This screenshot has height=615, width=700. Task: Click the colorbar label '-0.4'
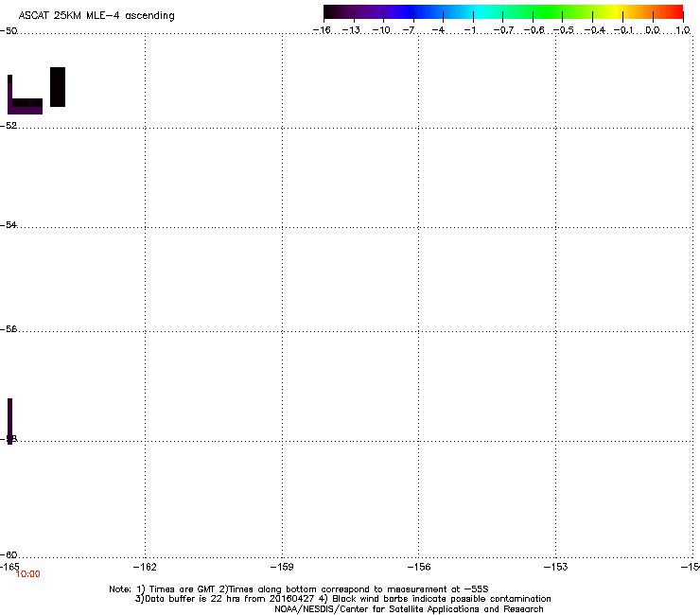tap(595, 30)
